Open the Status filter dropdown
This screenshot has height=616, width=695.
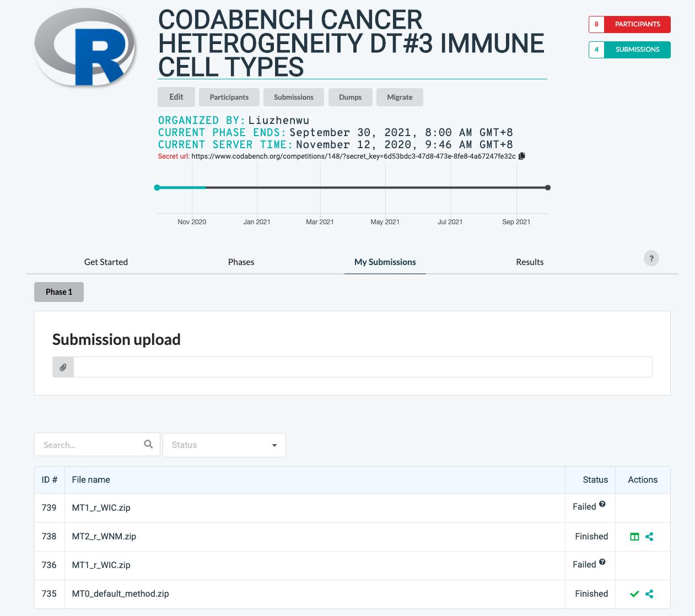point(224,445)
